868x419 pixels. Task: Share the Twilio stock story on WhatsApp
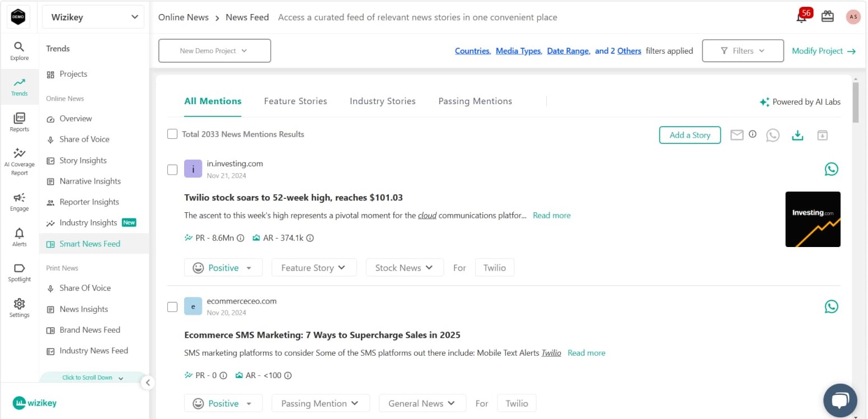(832, 169)
